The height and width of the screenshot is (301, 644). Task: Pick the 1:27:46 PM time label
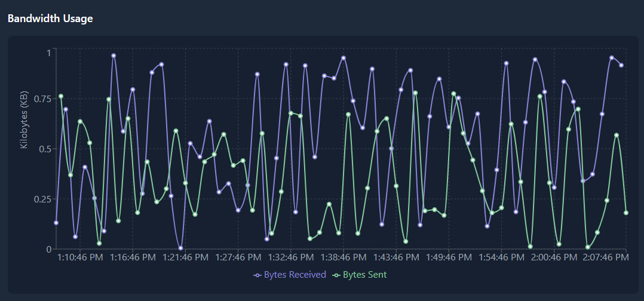point(238,257)
